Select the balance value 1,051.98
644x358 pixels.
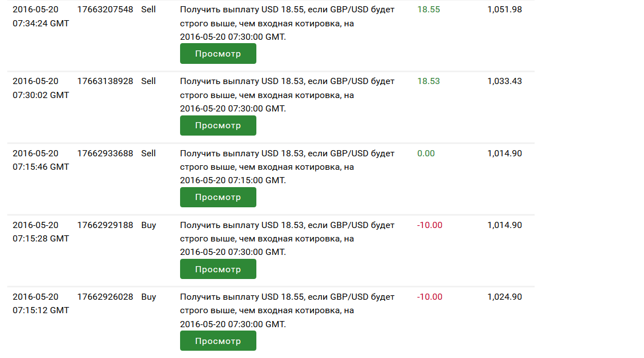(504, 10)
